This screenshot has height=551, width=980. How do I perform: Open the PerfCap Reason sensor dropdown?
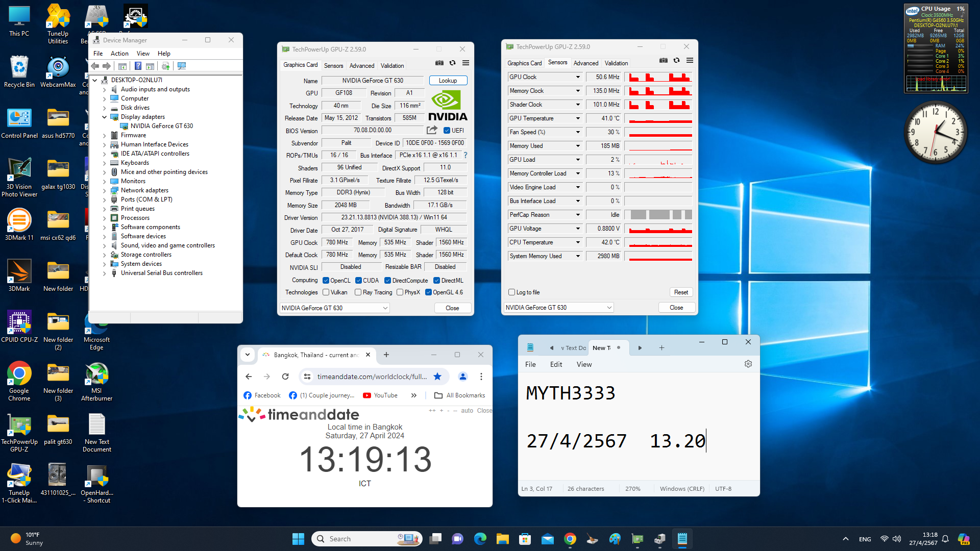tap(578, 215)
